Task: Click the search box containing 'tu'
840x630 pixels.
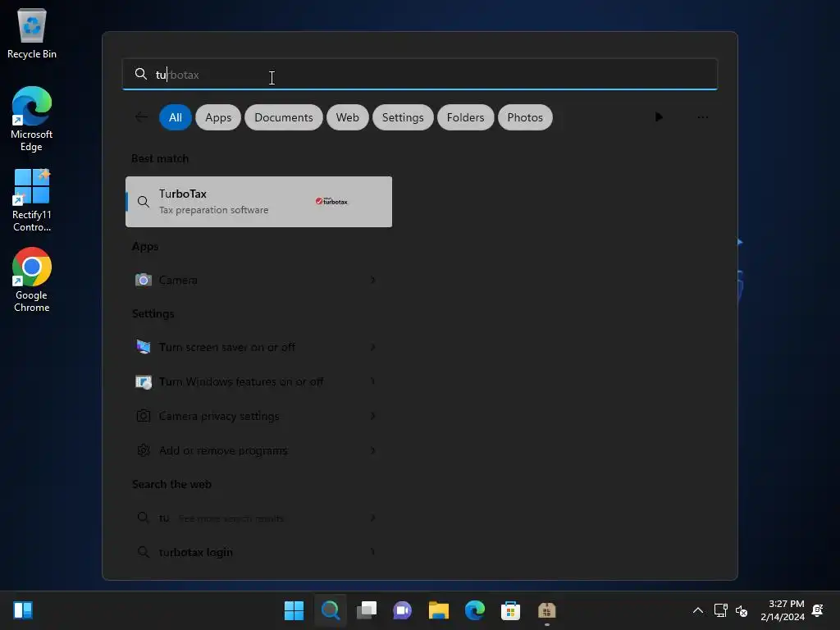Action: click(x=419, y=75)
